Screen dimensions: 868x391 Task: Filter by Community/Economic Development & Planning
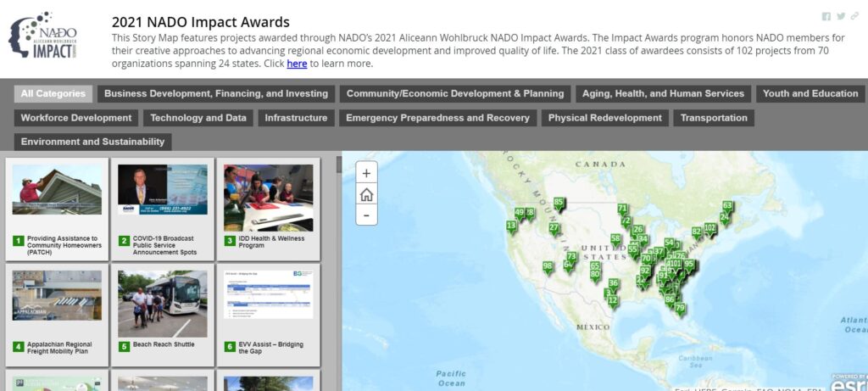(x=455, y=93)
